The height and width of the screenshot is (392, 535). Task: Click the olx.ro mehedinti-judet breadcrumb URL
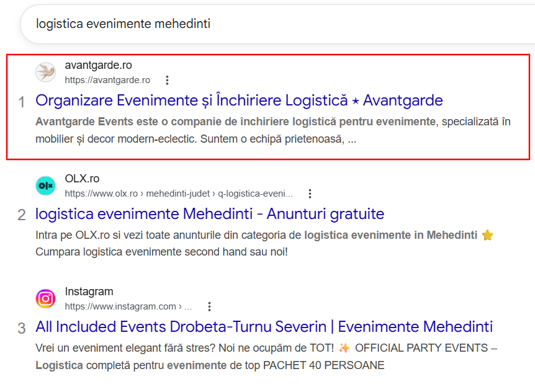(179, 194)
